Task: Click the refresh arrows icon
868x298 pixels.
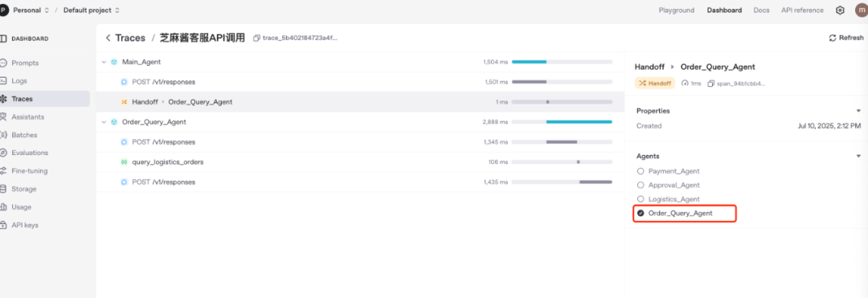Action: (832, 38)
